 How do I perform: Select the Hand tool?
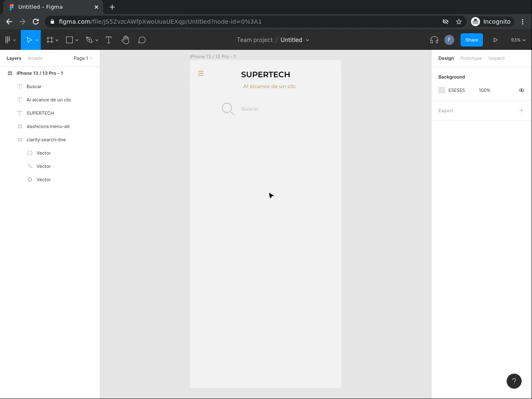tap(125, 40)
